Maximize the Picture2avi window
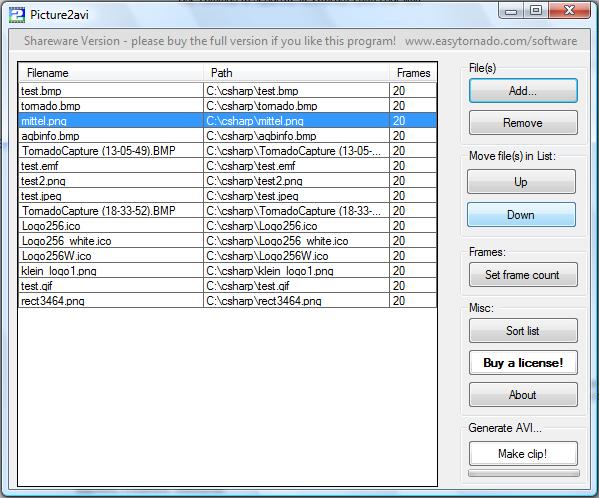 pyautogui.click(x=536, y=10)
